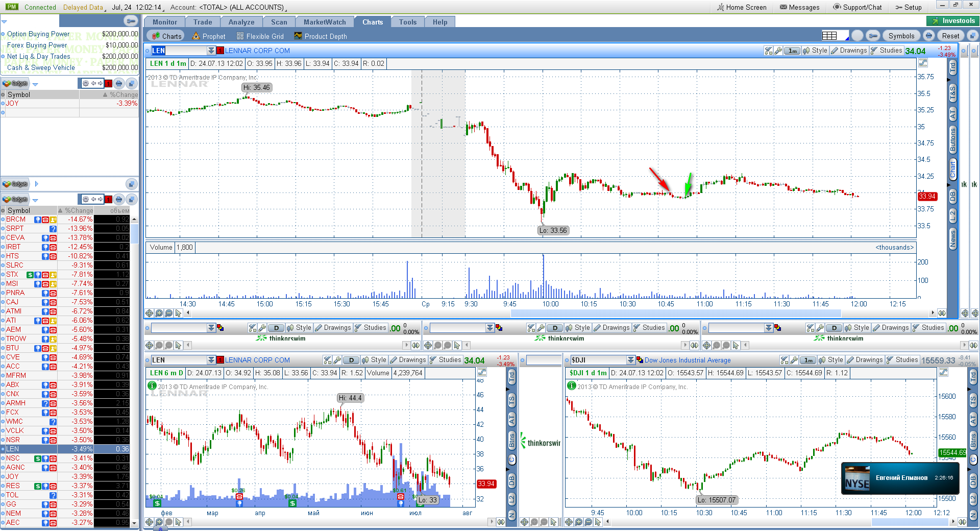Image resolution: width=980 pixels, height=531 pixels.
Task: Open Studies menu on main LEN chart
Action: tap(886, 51)
